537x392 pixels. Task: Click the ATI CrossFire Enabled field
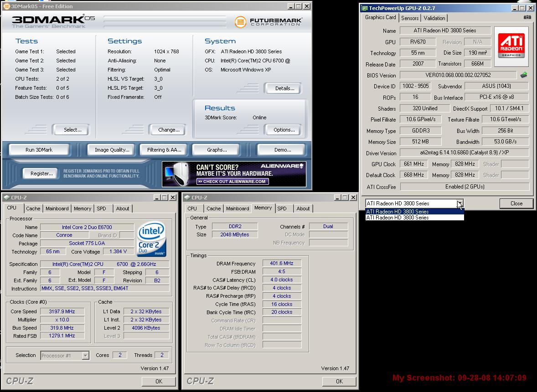(465, 186)
